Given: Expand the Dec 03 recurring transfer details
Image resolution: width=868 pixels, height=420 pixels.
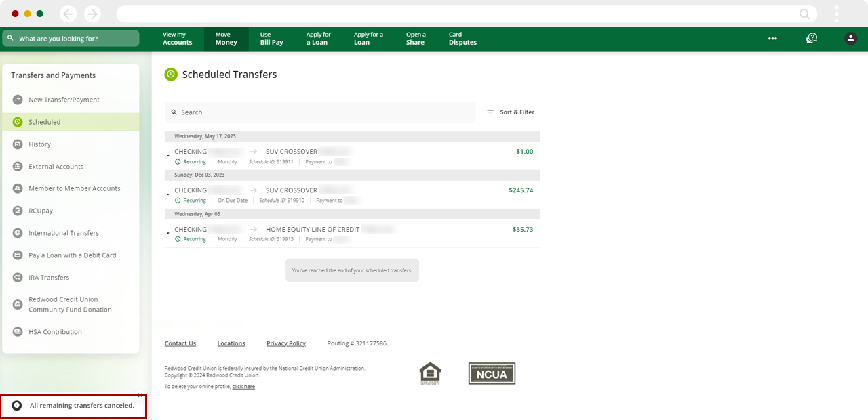Looking at the screenshot, I should [168, 194].
